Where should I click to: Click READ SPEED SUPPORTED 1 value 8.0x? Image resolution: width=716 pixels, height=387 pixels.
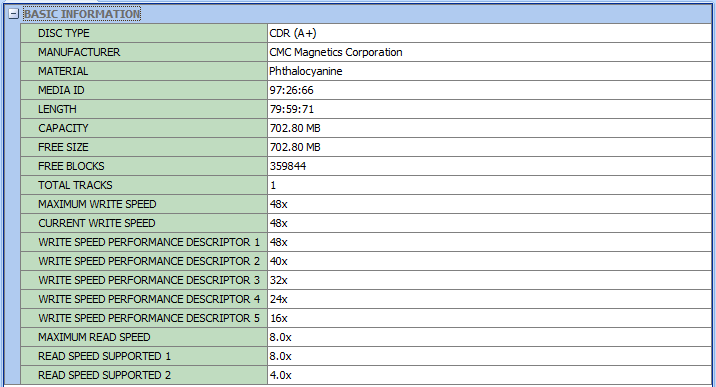(280, 356)
